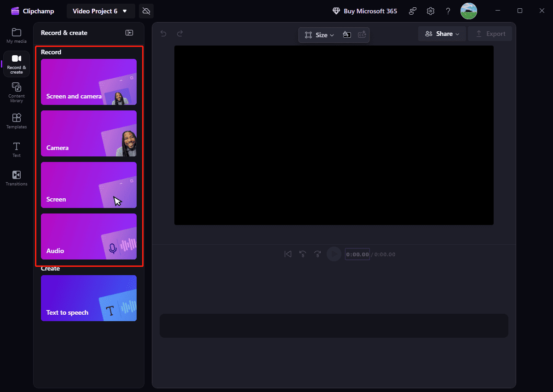553x392 pixels.
Task: Open the autocaptions tool
Action: 362,35
